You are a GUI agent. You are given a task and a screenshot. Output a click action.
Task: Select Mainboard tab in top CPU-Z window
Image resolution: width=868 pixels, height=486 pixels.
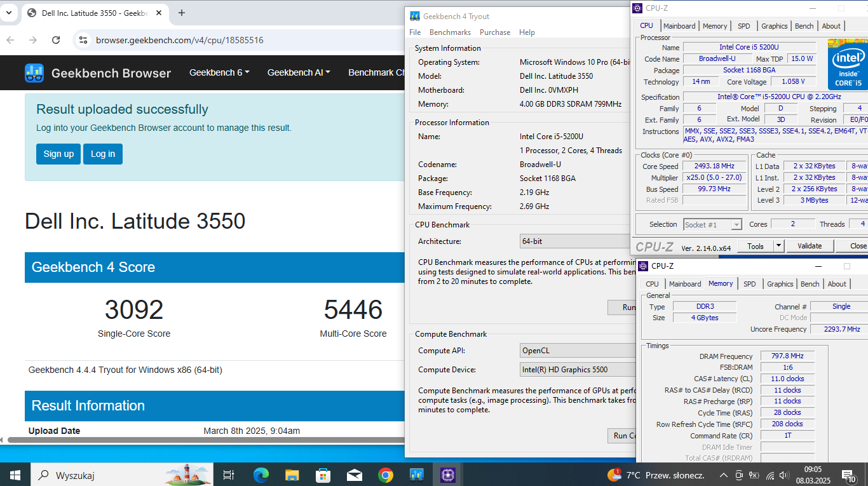[x=679, y=26]
